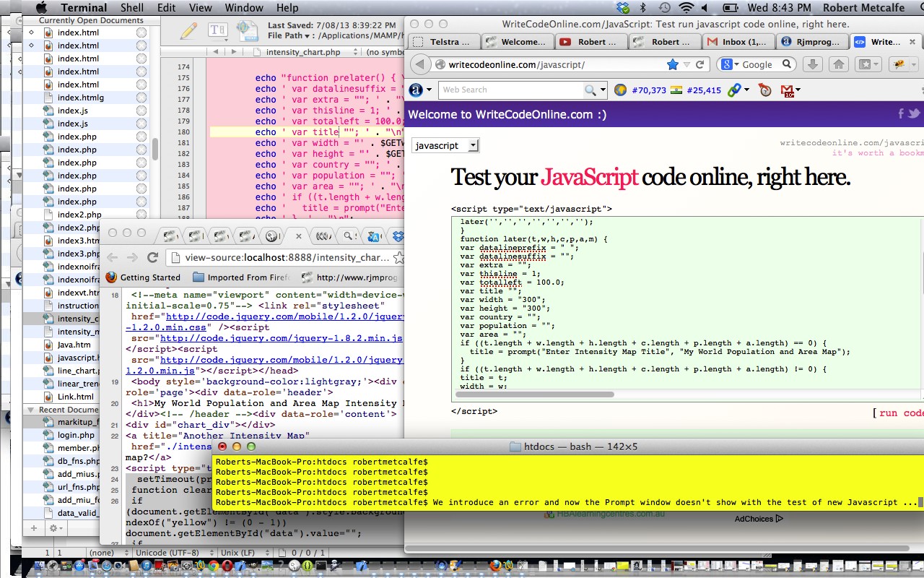Click Firefox back button
The width and height of the screenshot is (924, 578).
pos(420,64)
